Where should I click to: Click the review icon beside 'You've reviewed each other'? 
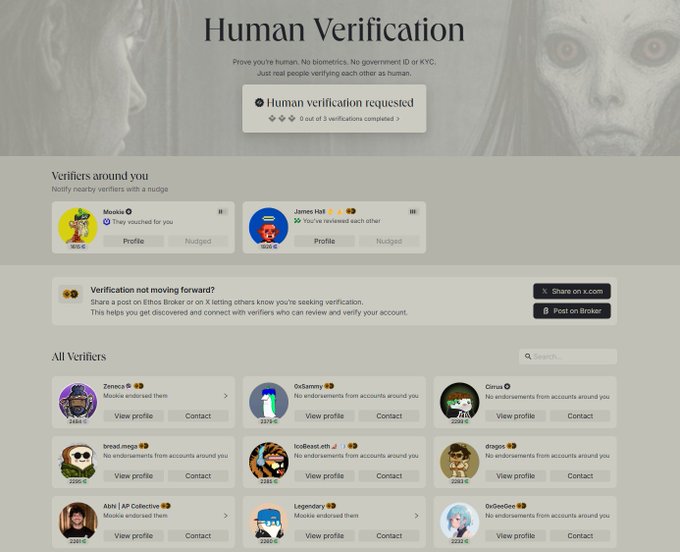[298, 221]
